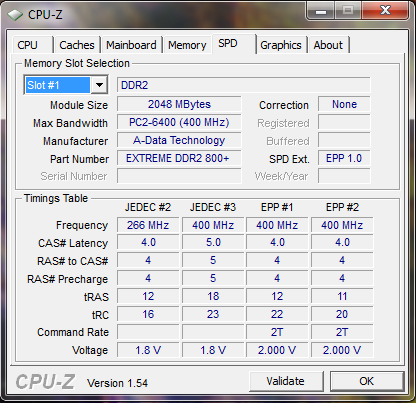Switch to the About tab
Image resolution: width=416 pixels, height=403 pixels.
(328, 45)
